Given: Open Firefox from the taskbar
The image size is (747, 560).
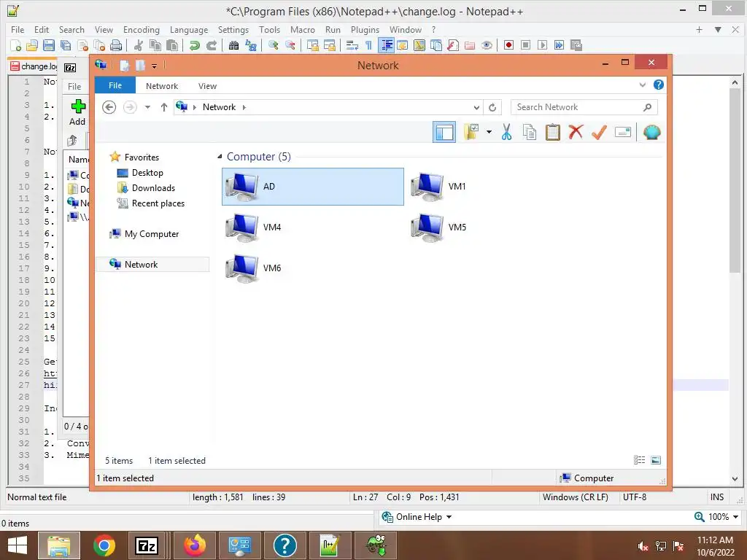Looking at the screenshot, I should click(194, 545).
